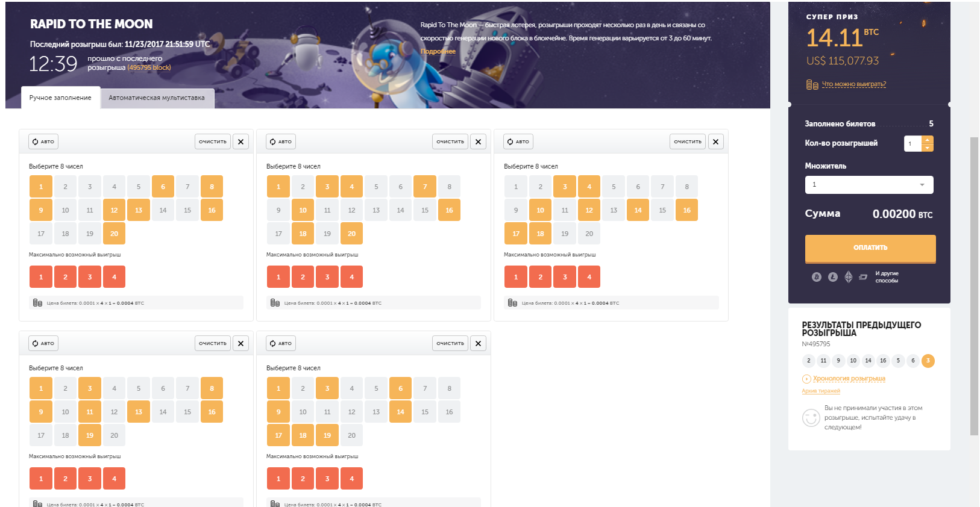Increase Кол-во розыгрышей with up arrow
Viewport: 980px width, 507px height.
pyautogui.click(x=928, y=140)
